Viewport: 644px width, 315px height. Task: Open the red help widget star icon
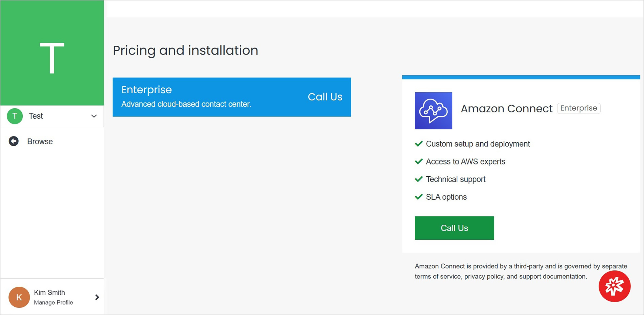615,286
